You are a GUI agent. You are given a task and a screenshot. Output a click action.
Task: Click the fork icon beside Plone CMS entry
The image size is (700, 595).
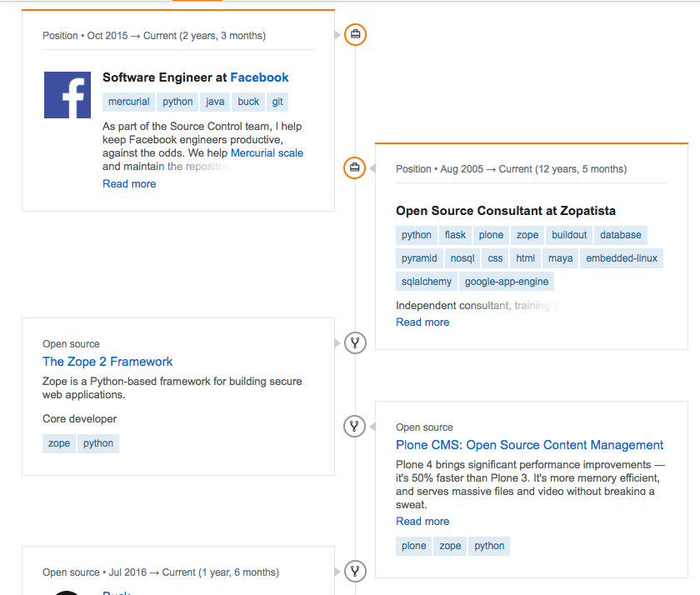click(354, 427)
